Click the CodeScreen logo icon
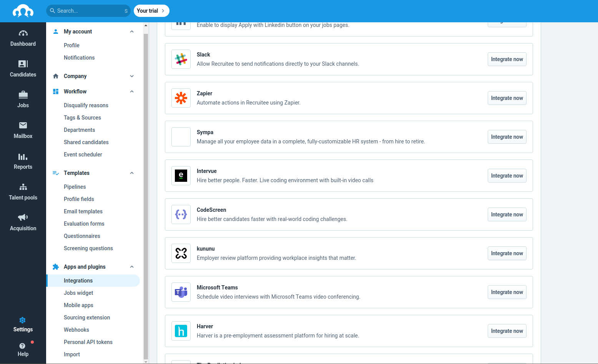This screenshot has height=364, width=598. (x=181, y=214)
